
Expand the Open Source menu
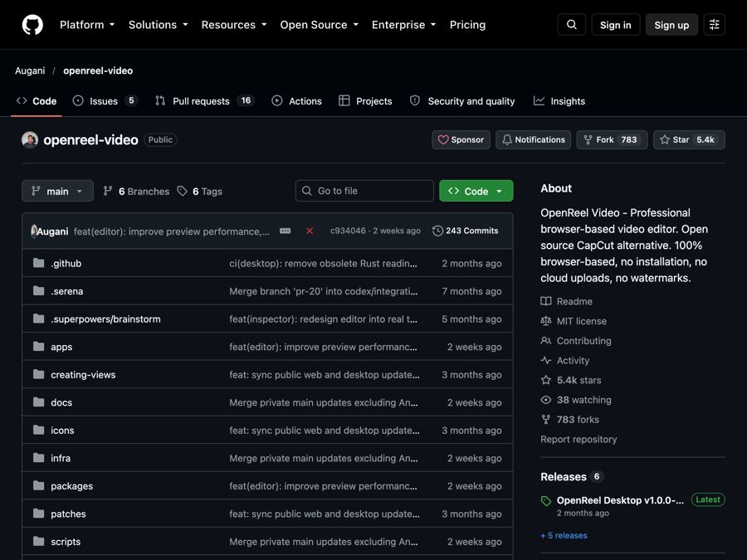(320, 25)
